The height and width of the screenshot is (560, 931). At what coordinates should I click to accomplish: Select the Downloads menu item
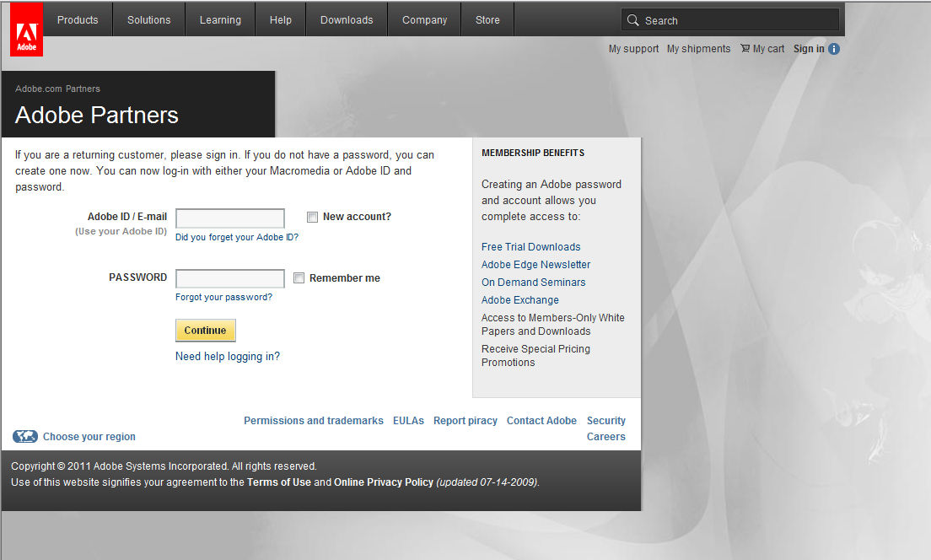tap(346, 19)
